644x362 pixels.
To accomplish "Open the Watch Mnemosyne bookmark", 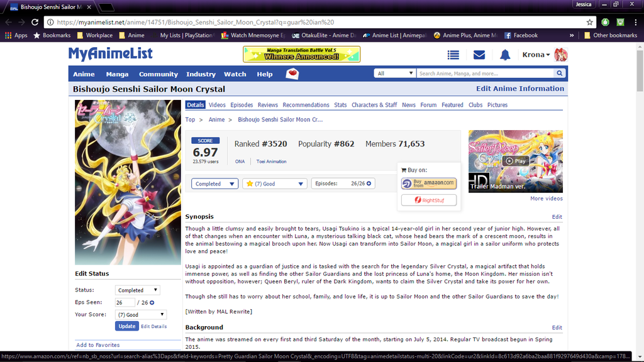I will [253, 35].
